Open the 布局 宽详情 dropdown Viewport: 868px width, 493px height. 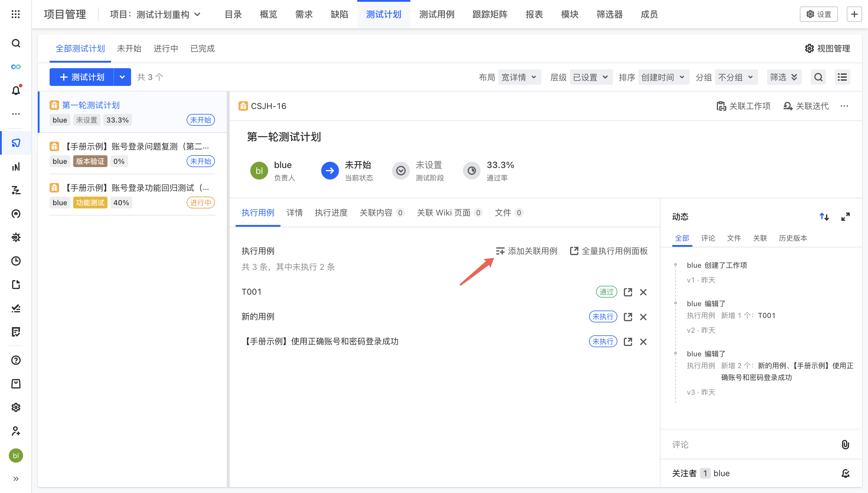pos(520,77)
